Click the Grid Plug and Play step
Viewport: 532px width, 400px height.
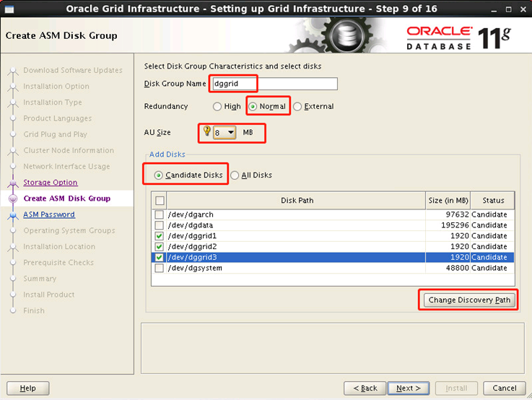coord(55,134)
